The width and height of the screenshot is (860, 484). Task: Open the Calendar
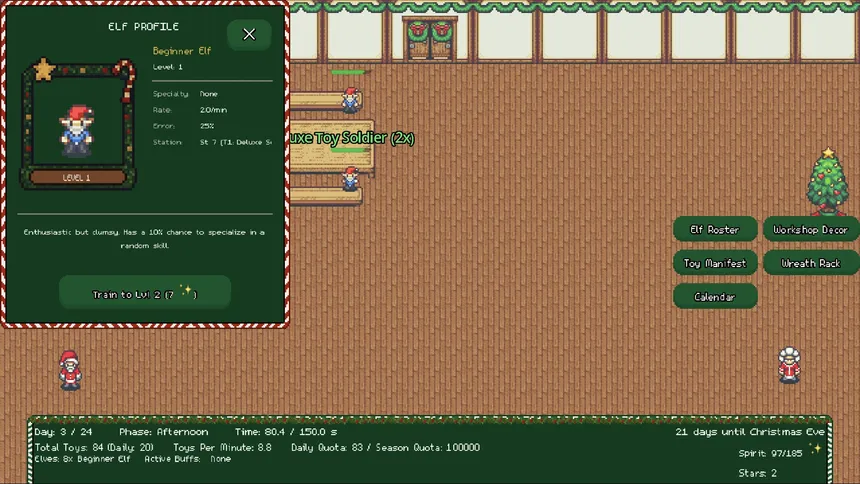point(715,297)
